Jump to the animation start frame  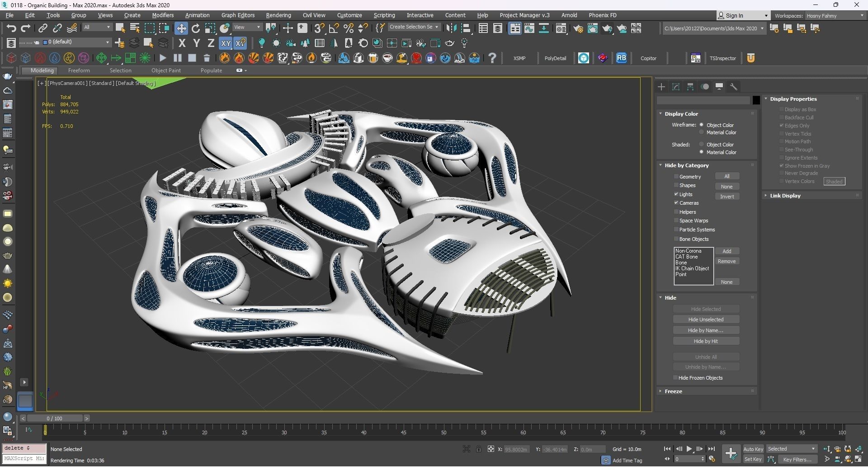pyautogui.click(x=667, y=449)
